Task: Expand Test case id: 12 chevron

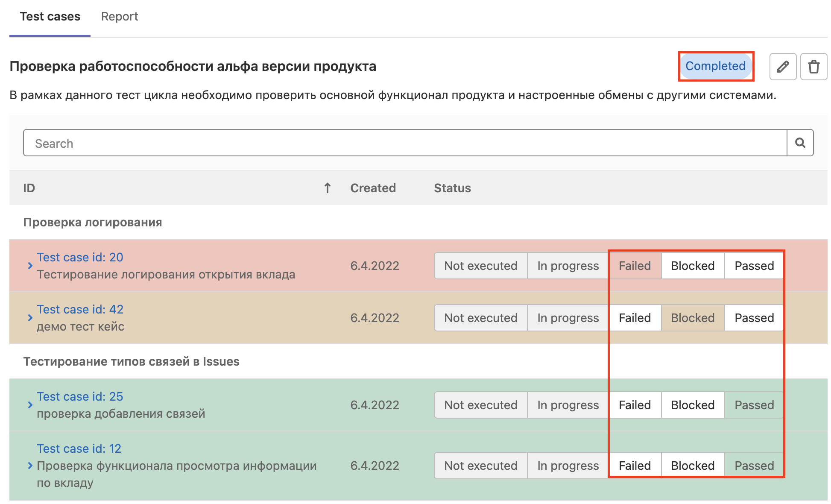Action: pyautogui.click(x=30, y=466)
